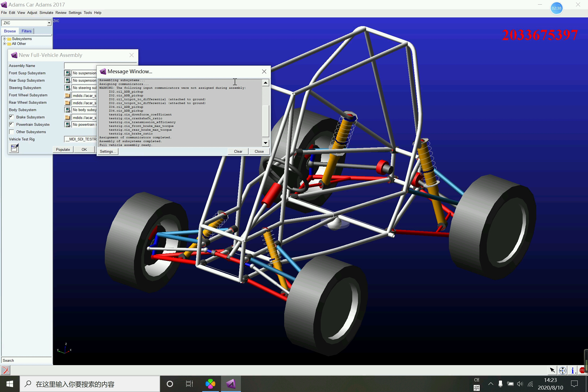The width and height of the screenshot is (588, 392).
Task: Click the Message Window vertical scrollbar thumb
Action: pos(265,121)
